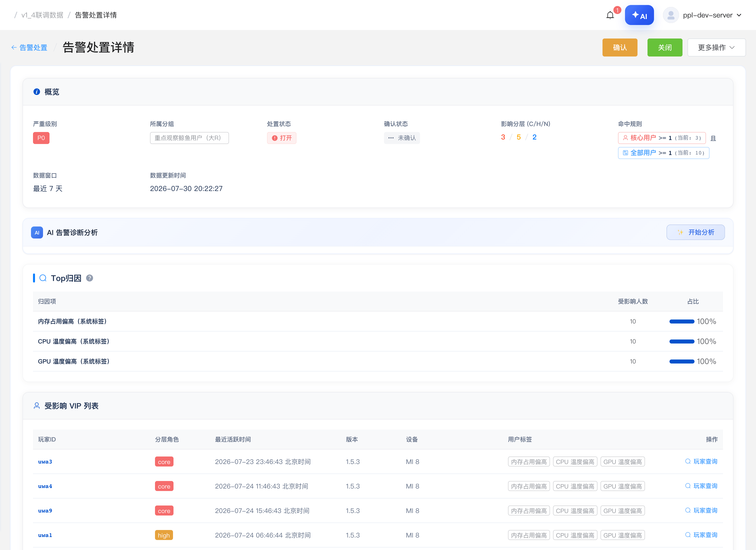
Task: Open the notification bell
Action: 610,15
